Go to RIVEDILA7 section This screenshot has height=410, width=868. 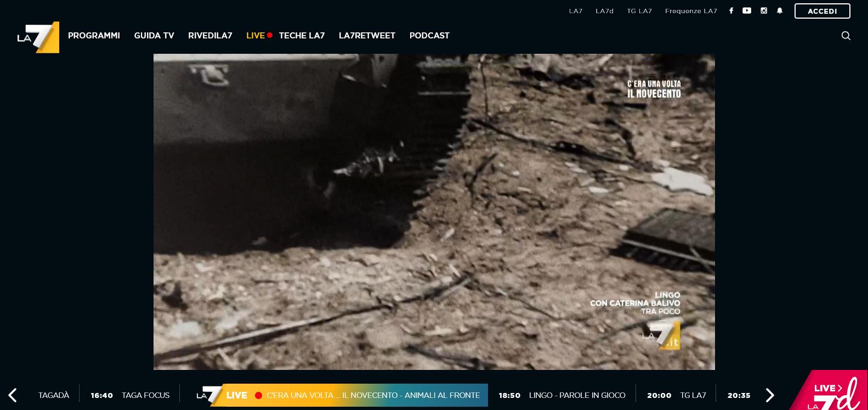click(x=210, y=36)
